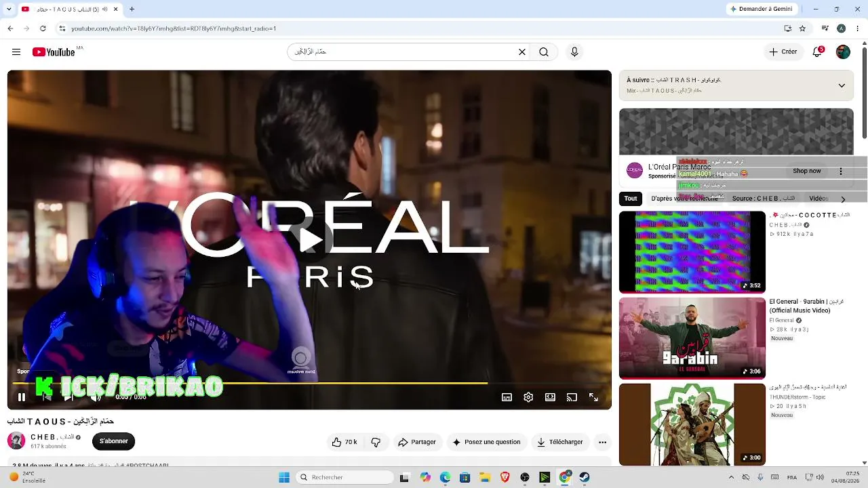This screenshot has width=868, height=488.
Task: Bookmark this page with the star
Action: point(802,28)
